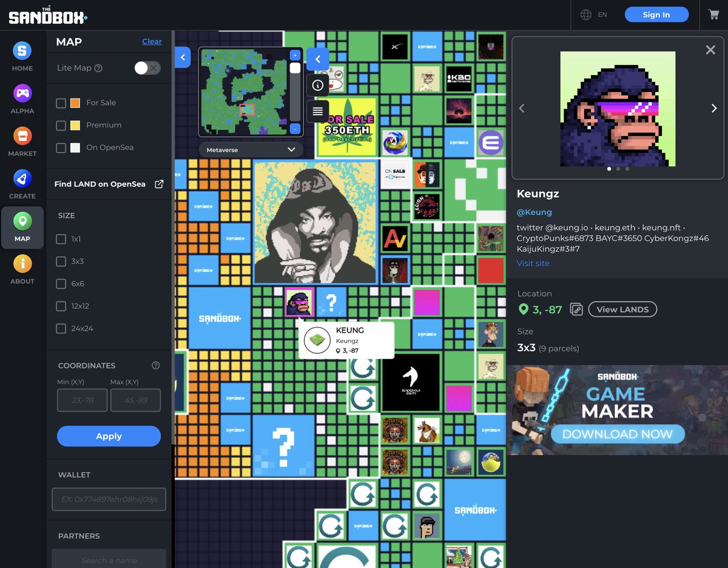The height and width of the screenshot is (568, 728).
Task: Click the minimap zoom slider handle
Action: [295, 68]
